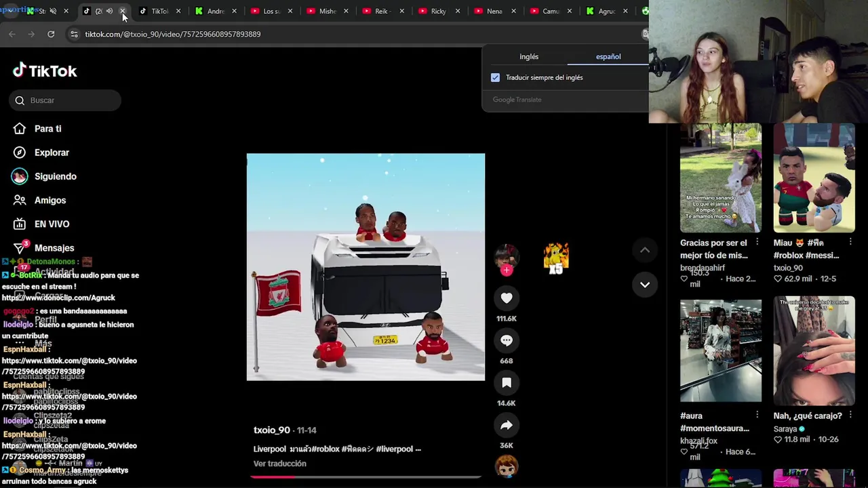
Task: Open the #aura #momentosaura store thumbnail
Action: click(x=721, y=351)
